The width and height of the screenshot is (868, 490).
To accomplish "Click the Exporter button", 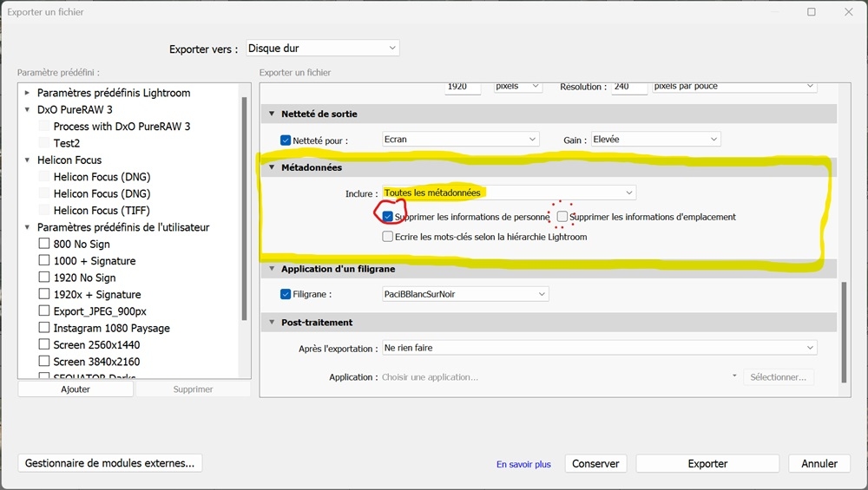I will (707, 463).
